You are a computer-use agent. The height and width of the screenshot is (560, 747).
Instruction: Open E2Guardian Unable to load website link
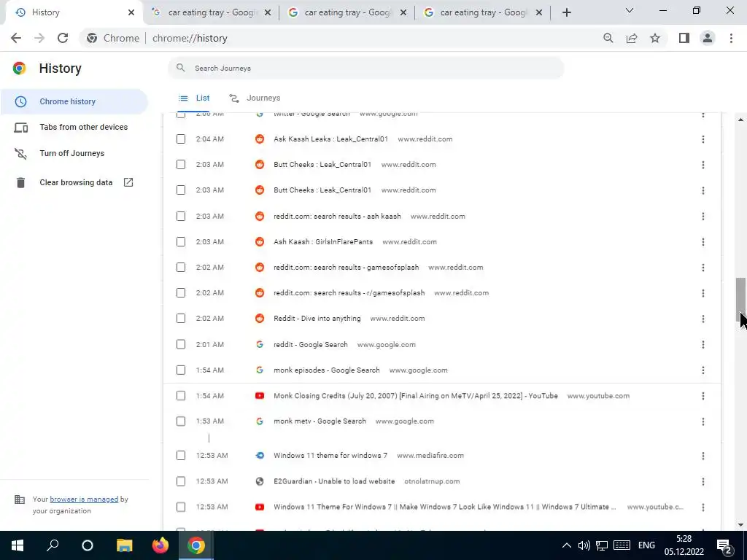[334, 481]
